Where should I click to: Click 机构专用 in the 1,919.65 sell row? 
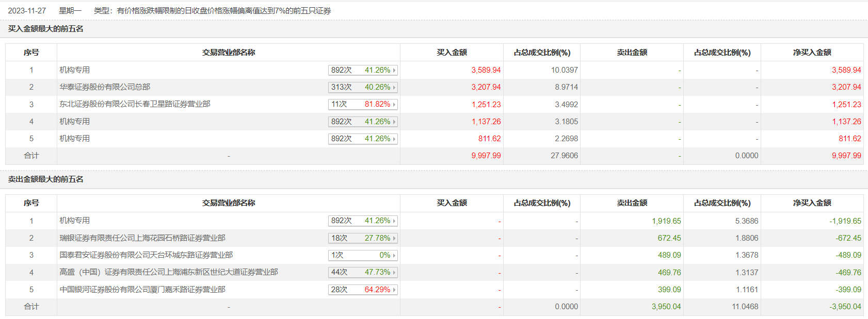coord(75,221)
